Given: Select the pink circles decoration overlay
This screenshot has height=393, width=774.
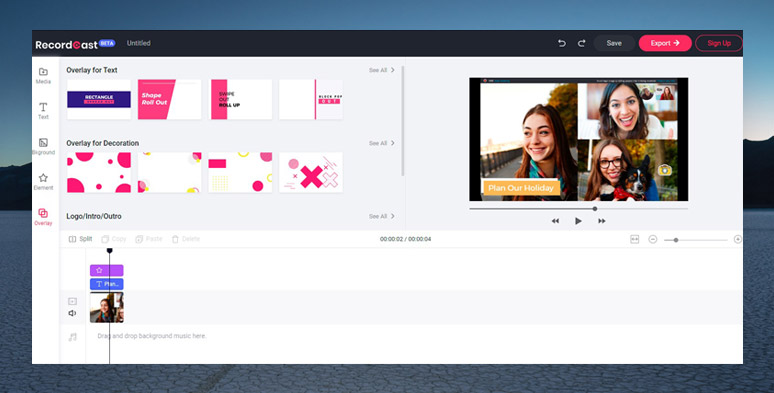Looking at the screenshot, I should (99, 172).
